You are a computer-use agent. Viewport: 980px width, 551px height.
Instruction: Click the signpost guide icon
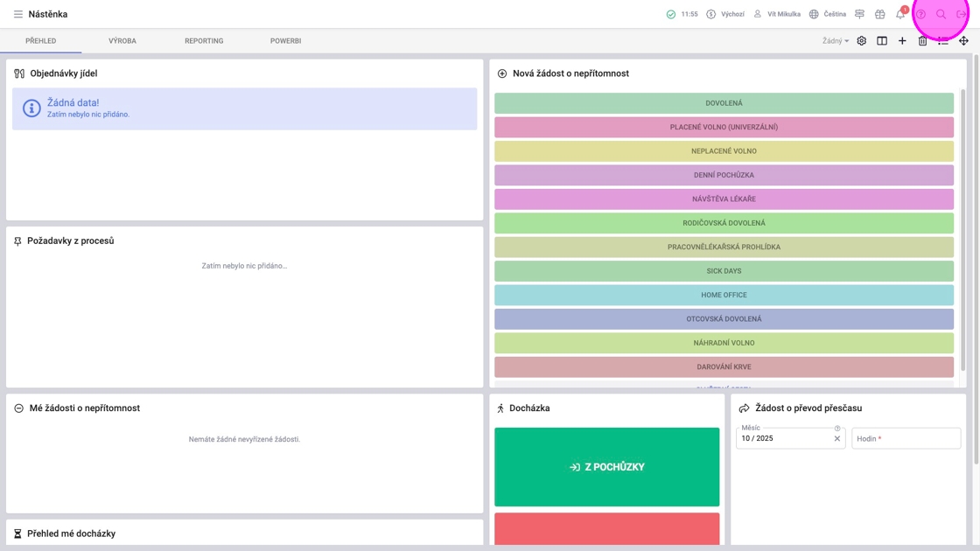(859, 14)
